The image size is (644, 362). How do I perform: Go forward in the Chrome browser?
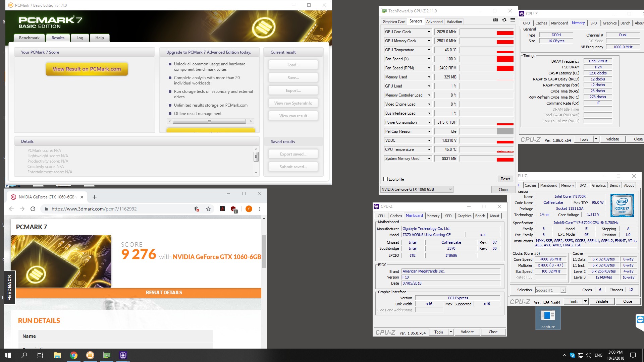(22, 209)
